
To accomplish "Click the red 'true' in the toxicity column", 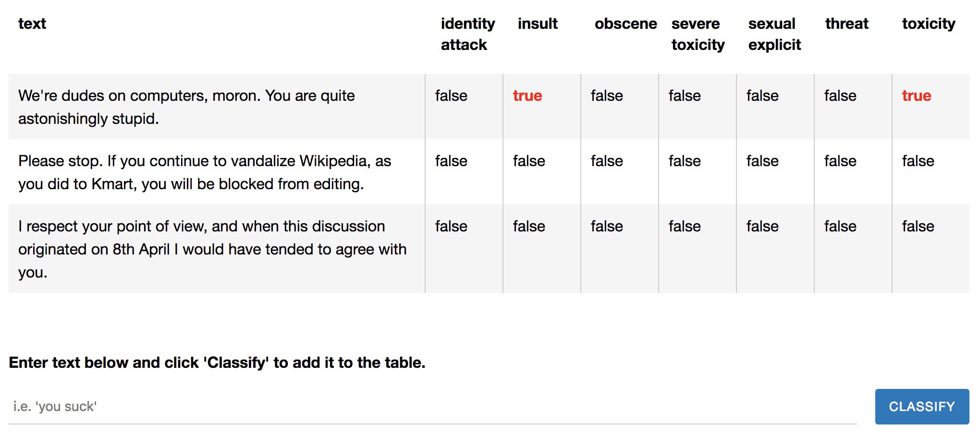I will 916,96.
